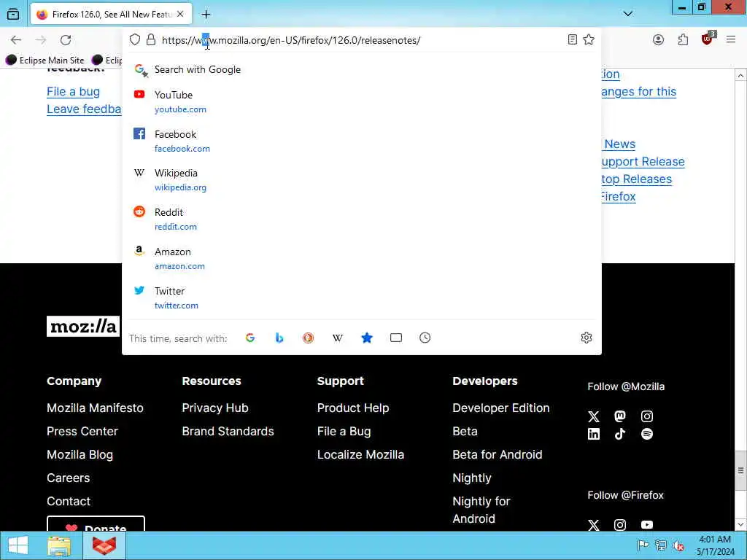Choose the Amazon suggestion

362,259
